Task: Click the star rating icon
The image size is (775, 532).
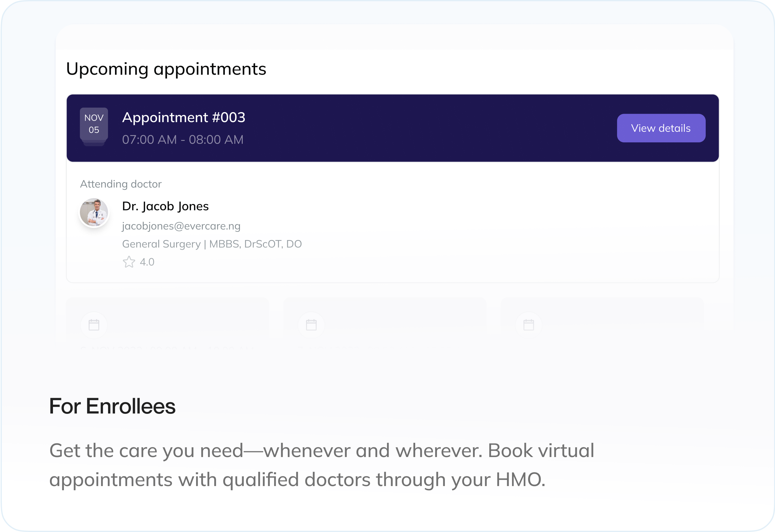Action: [129, 262]
